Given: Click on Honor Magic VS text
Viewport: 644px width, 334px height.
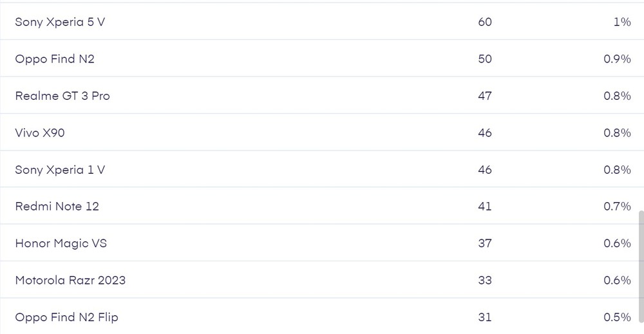Looking at the screenshot, I should pyautogui.click(x=61, y=243).
